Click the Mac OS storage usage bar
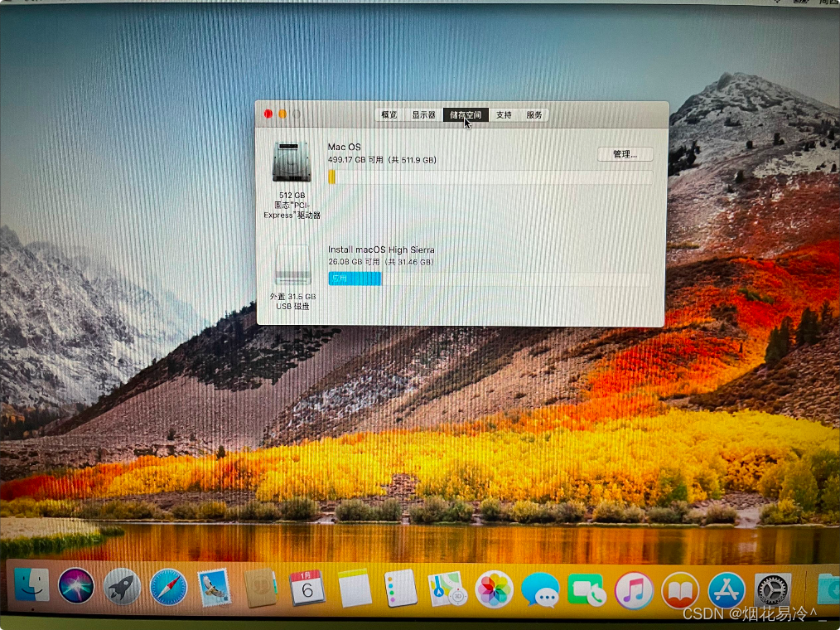 (x=490, y=177)
